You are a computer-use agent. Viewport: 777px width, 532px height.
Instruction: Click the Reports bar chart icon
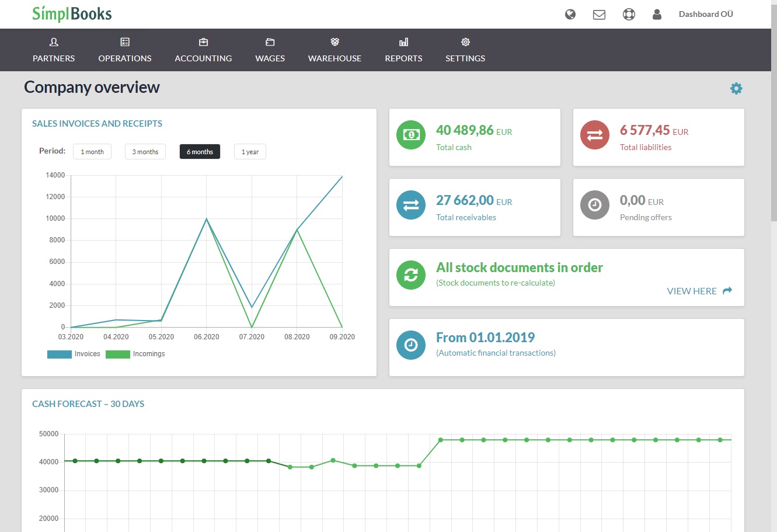(403, 42)
